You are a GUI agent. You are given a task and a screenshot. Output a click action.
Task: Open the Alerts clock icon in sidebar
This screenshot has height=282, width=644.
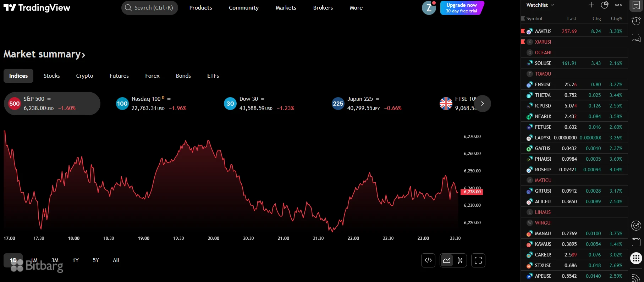tap(636, 21)
